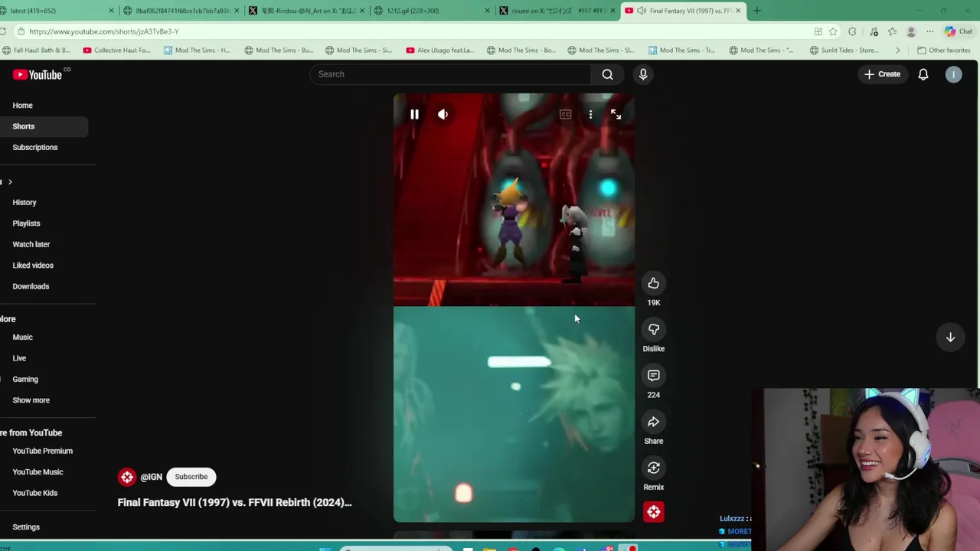Open the Alex Ubago feat. bookmark
Image resolution: width=980 pixels, height=551 pixels.
pyautogui.click(x=440, y=51)
